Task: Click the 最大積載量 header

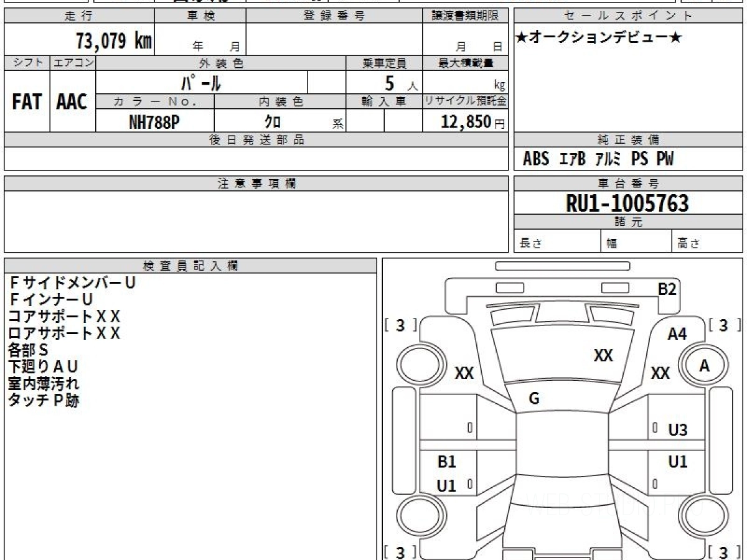Action: coord(465,63)
